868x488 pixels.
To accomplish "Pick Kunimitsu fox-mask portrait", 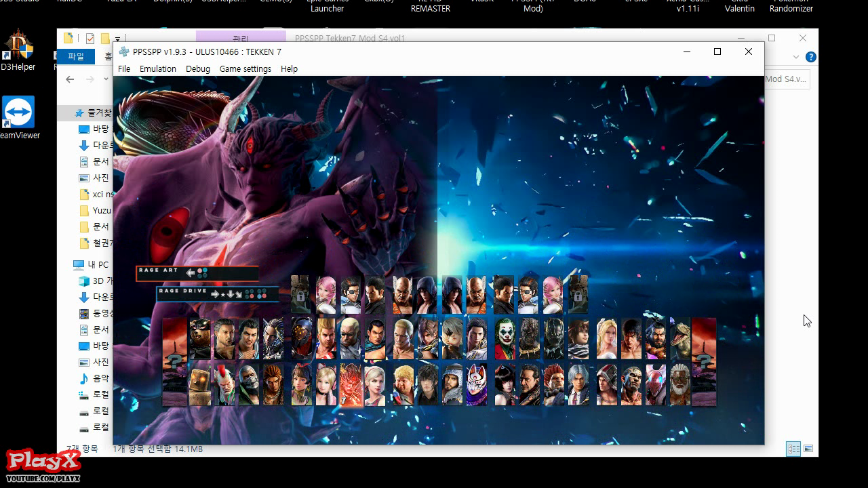I will pyautogui.click(x=477, y=384).
